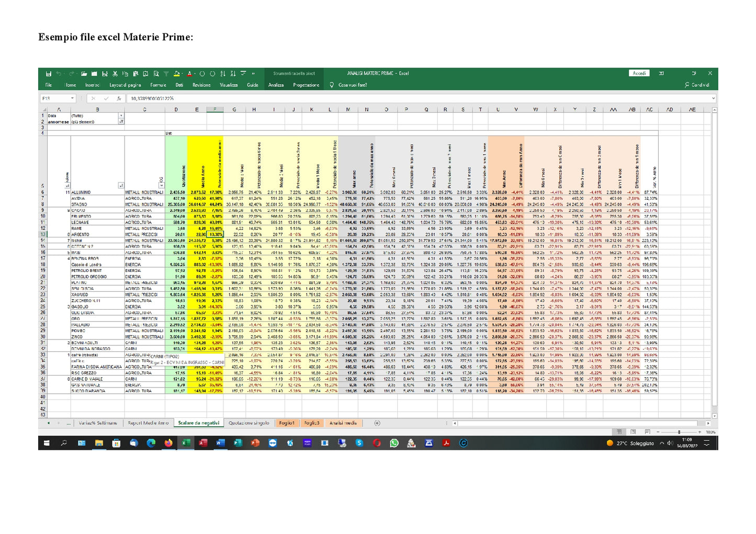Open the Data filter dropdown showing (Tutto)

121,116
